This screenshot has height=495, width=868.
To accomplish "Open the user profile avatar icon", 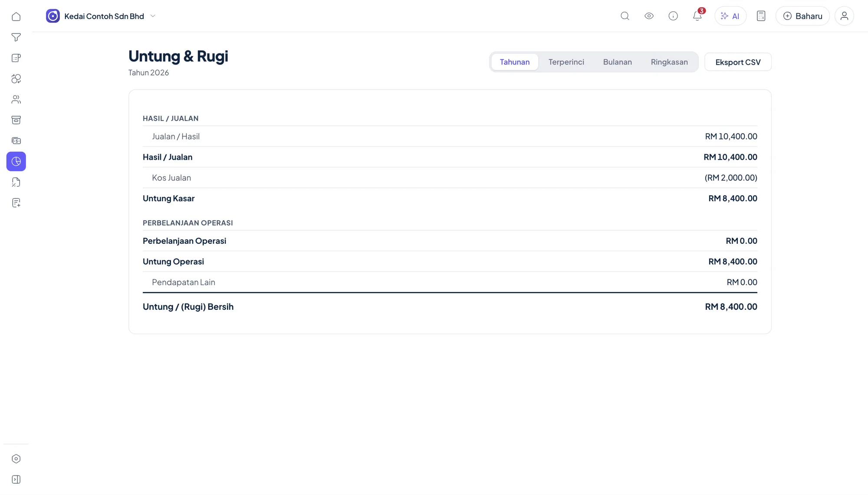I will (844, 16).
